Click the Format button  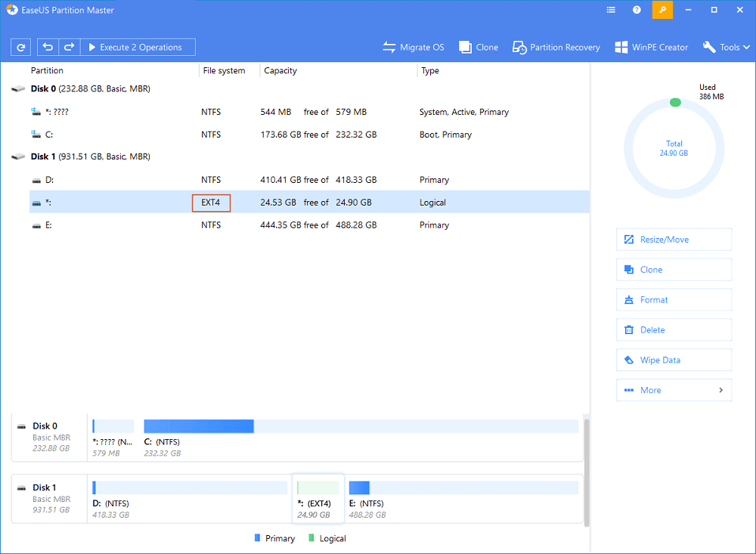[x=674, y=300]
